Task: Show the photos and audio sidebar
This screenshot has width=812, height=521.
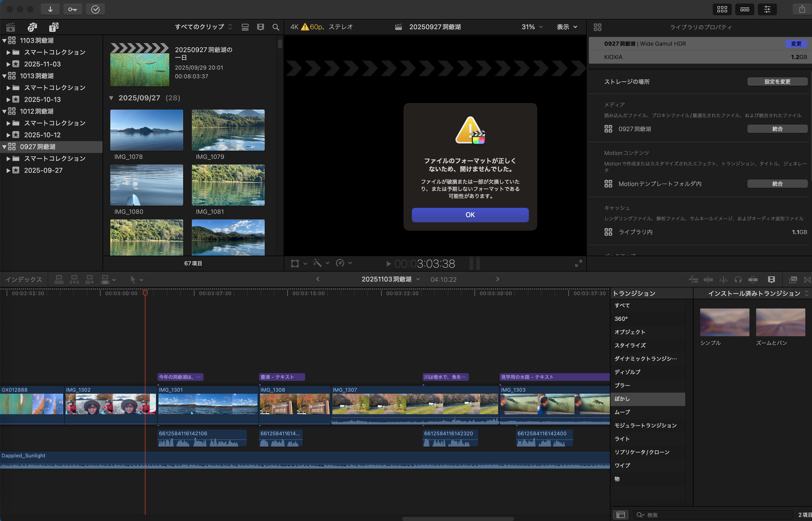Action: (32, 27)
